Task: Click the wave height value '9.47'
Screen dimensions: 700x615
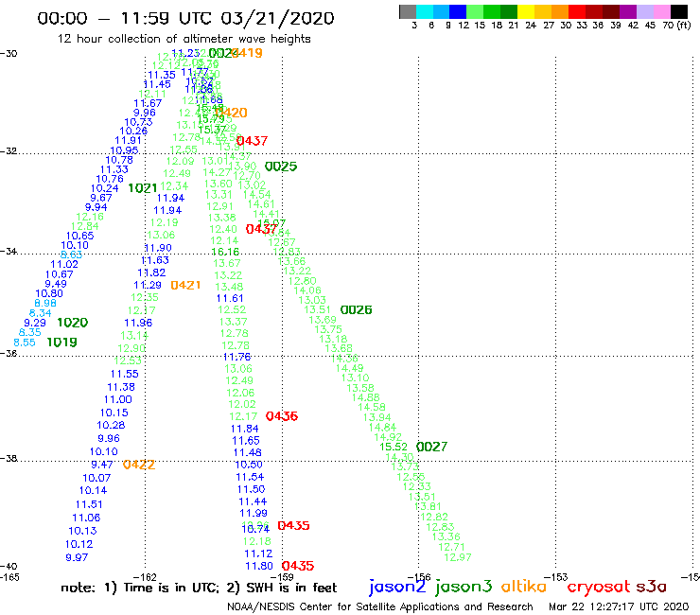Action: pyautogui.click(x=102, y=465)
